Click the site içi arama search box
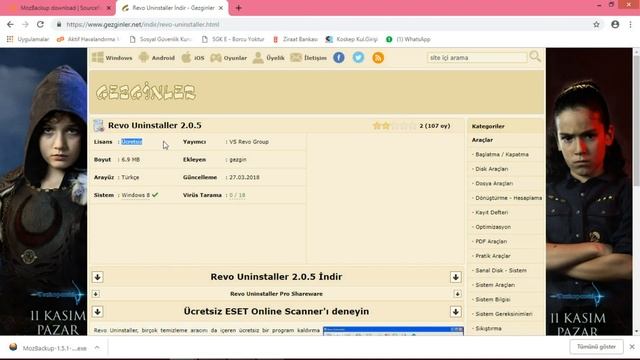 pyautogui.click(x=477, y=58)
